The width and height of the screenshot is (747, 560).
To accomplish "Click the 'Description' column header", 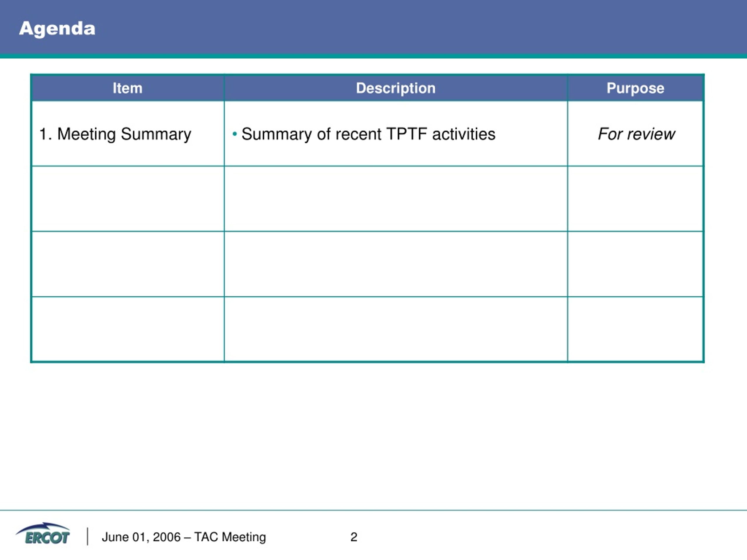I will click(x=396, y=88).
